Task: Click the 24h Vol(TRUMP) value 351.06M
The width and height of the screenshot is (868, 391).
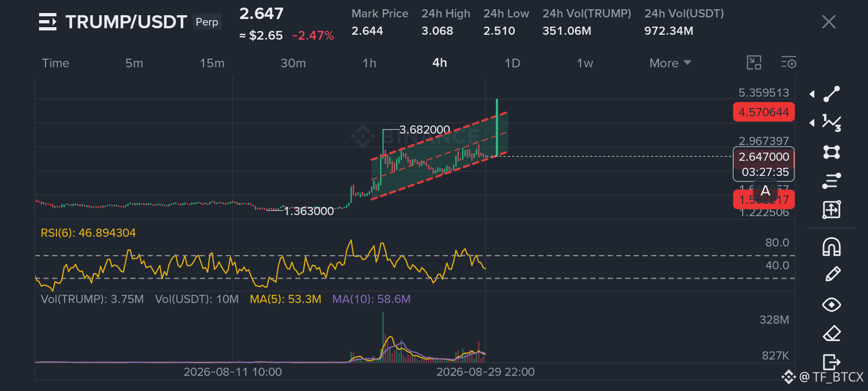Action: (567, 31)
